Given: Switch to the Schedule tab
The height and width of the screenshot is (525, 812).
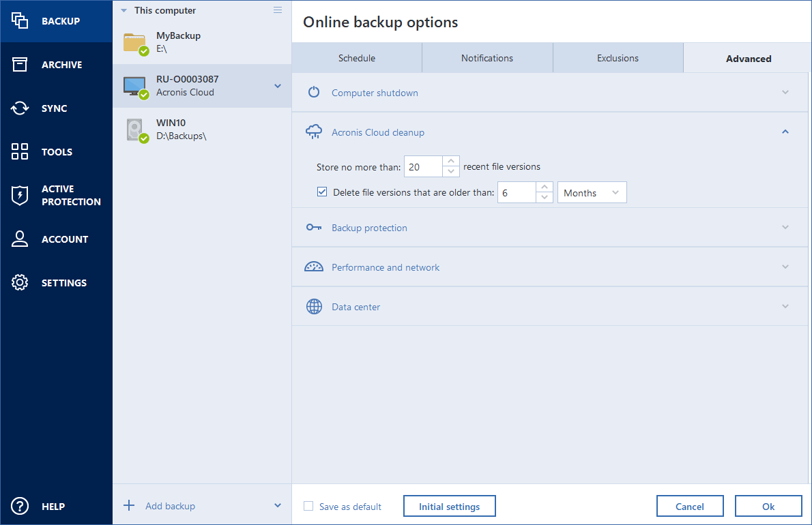Looking at the screenshot, I should [357, 59].
